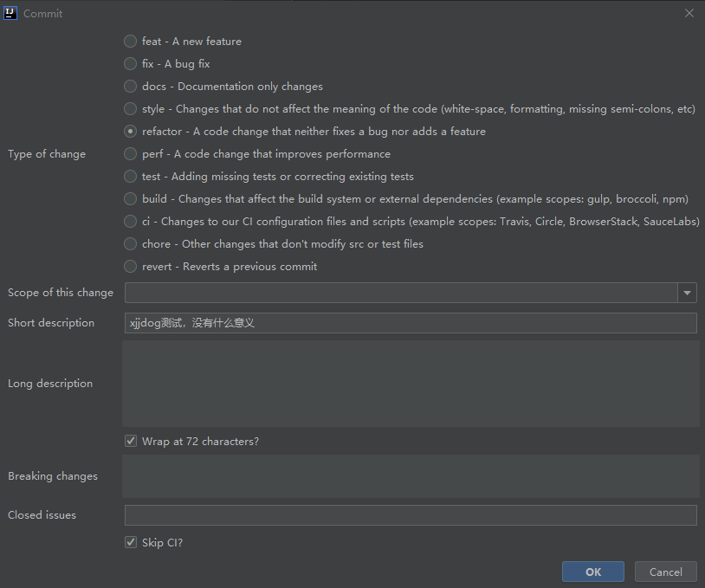Toggle Wrap at 72 characters checkbox
The height and width of the screenshot is (588, 705).
coord(131,442)
